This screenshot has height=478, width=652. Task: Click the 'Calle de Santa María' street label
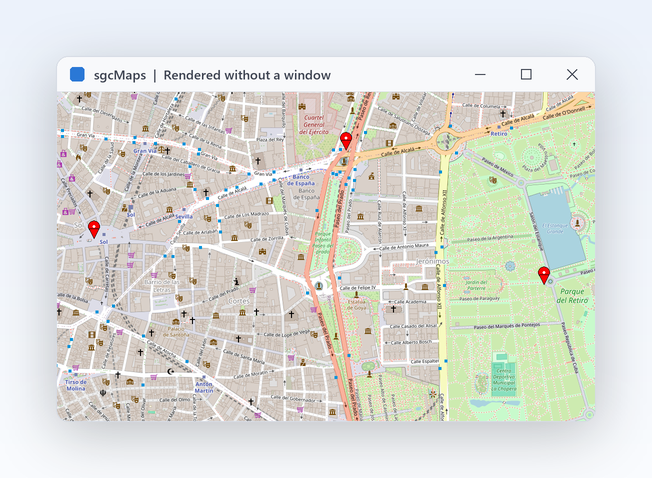243,357
